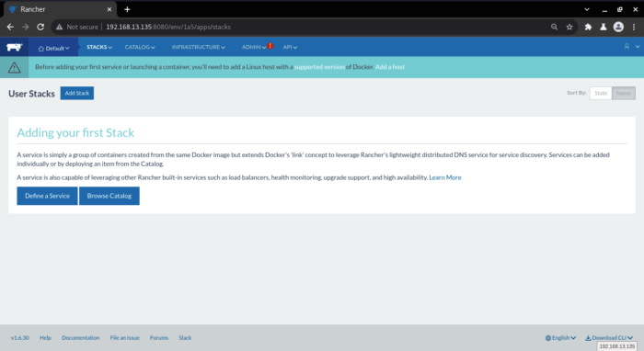The image size is (644, 351).
Task: Open the Catalog menu
Action: click(140, 47)
